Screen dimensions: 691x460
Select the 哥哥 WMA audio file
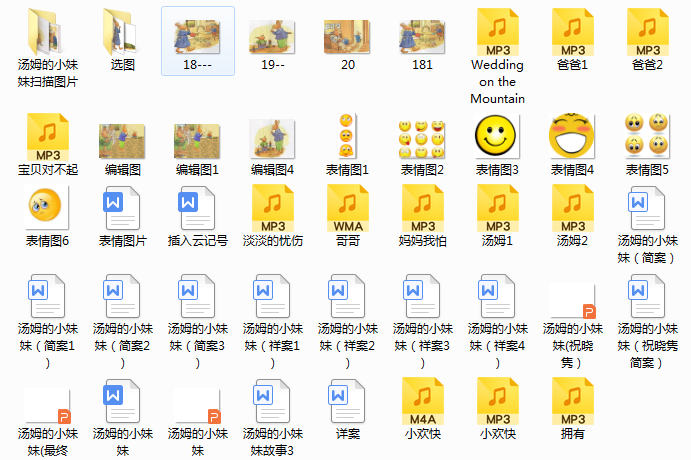click(347, 211)
